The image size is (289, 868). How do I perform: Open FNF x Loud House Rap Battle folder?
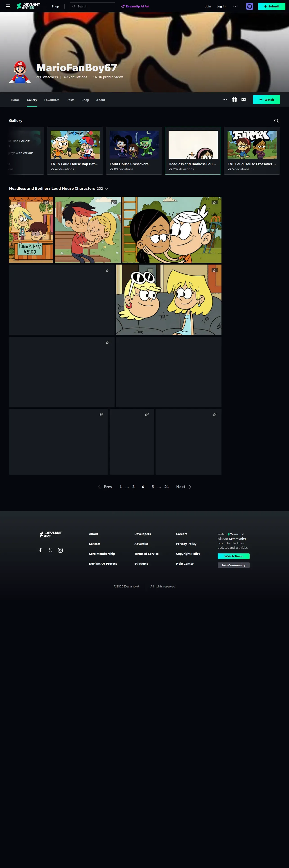[75, 151]
